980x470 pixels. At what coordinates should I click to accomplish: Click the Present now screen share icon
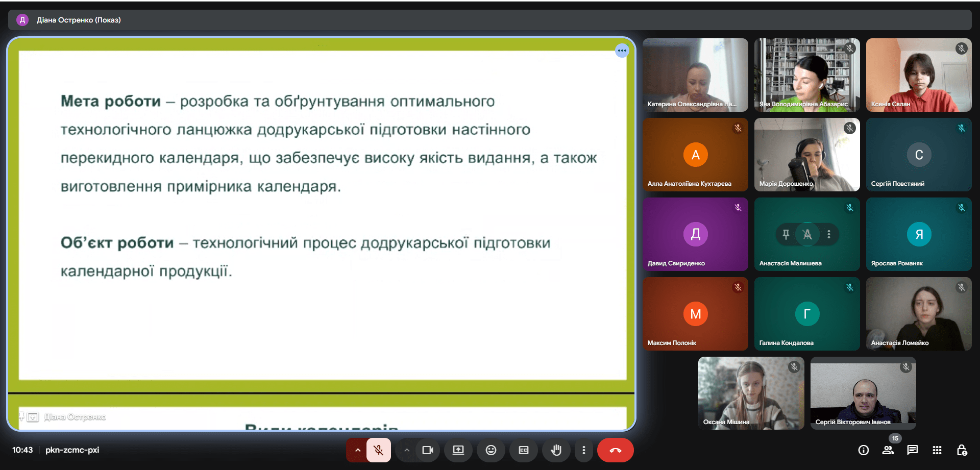click(x=458, y=450)
